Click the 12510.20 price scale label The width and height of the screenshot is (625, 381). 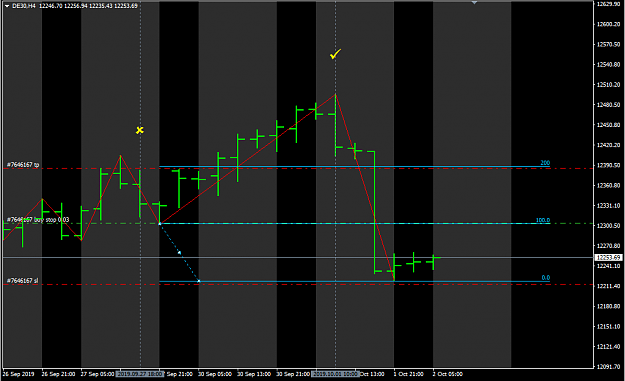pos(608,84)
